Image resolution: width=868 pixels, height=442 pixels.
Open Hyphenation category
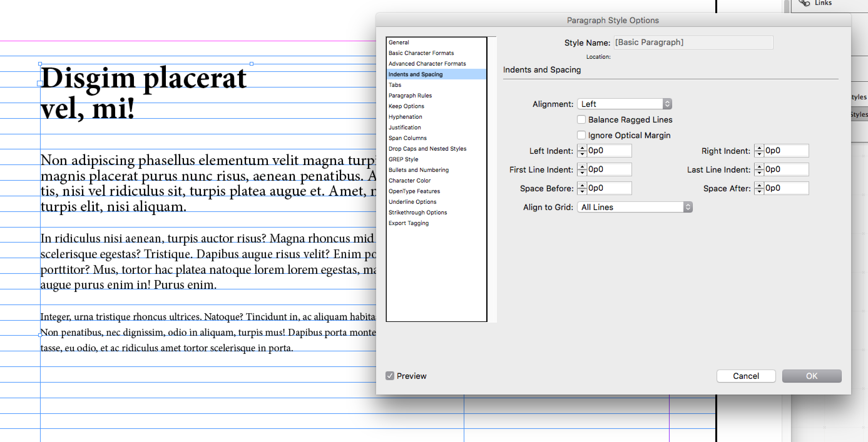click(x=436, y=117)
